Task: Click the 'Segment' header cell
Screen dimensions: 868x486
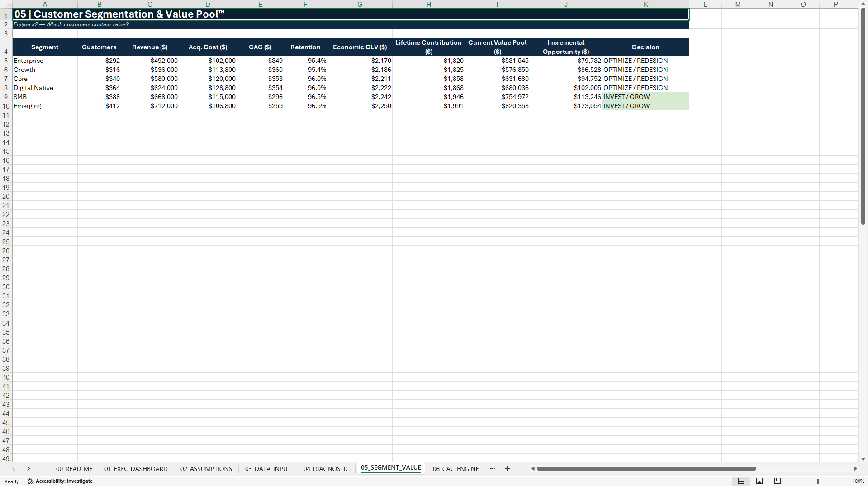Action: click(x=45, y=47)
